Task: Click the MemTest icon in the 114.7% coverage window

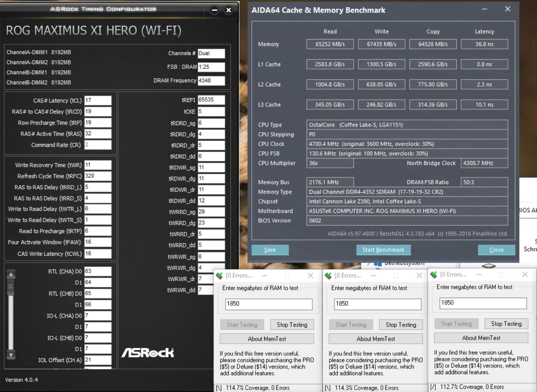Action: point(219,275)
